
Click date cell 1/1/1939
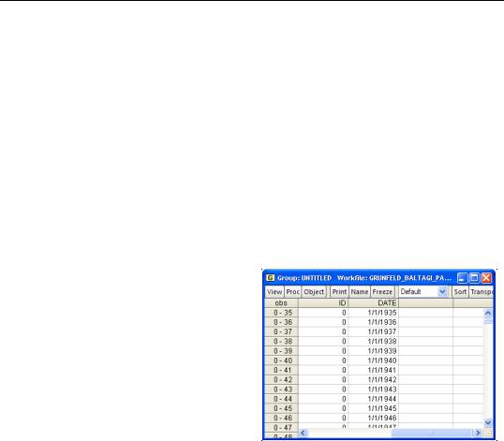coord(374,351)
